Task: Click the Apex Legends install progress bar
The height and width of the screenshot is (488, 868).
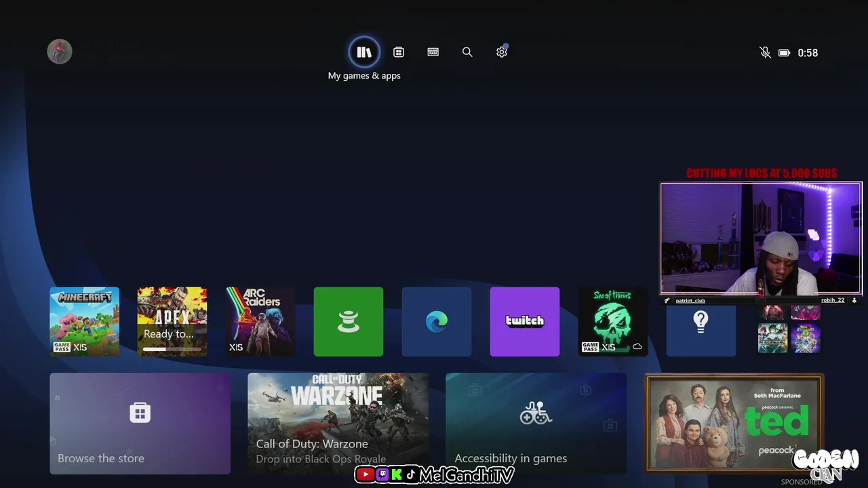Action: point(172,349)
